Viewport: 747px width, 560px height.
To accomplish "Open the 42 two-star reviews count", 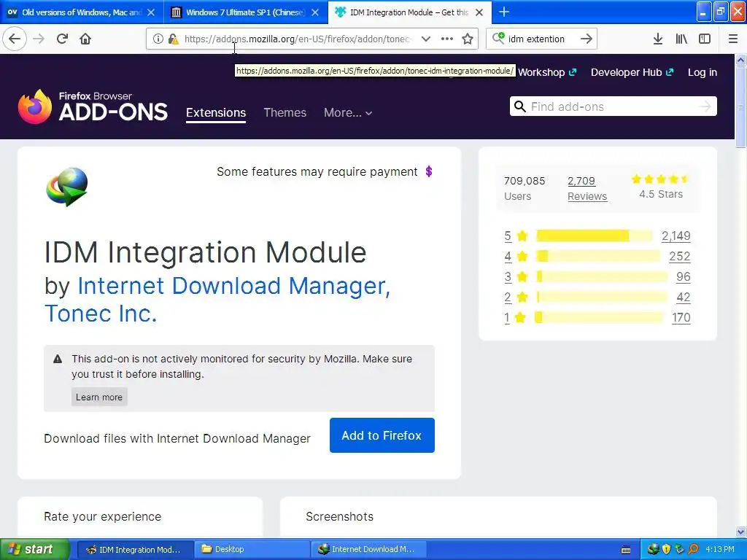I will coord(683,297).
